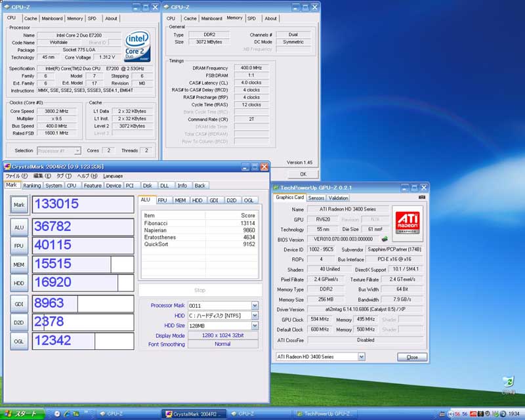
Task: Click the BIOS save chip icon in GPU-Z
Action: coord(385,239)
